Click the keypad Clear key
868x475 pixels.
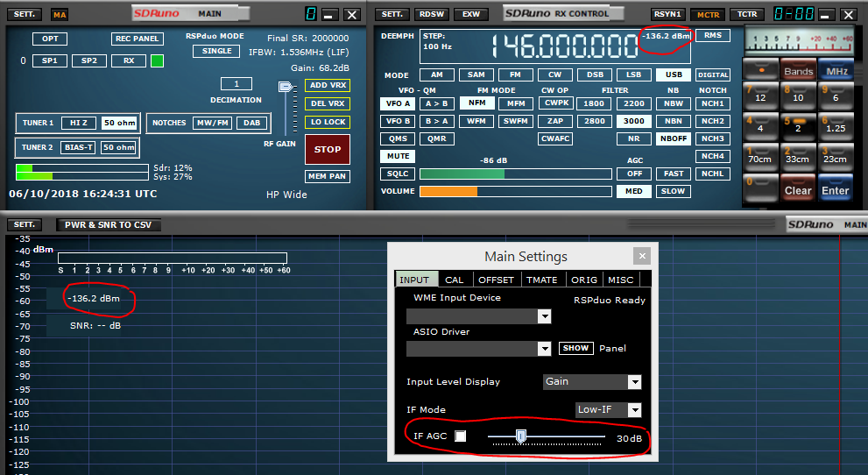click(798, 188)
